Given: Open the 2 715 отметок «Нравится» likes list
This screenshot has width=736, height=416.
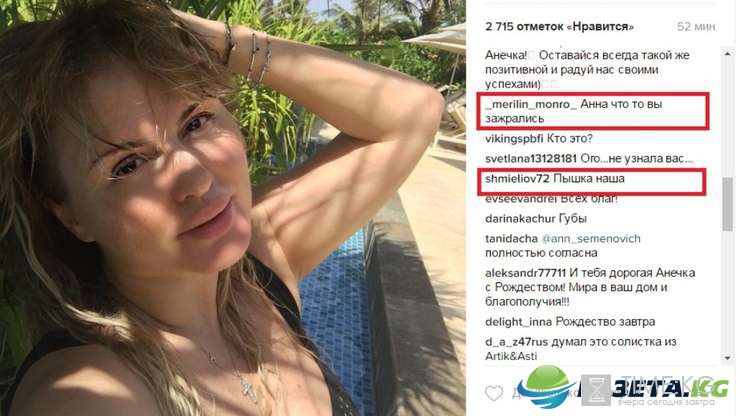Looking at the screenshot, I should tap(559, 27).
